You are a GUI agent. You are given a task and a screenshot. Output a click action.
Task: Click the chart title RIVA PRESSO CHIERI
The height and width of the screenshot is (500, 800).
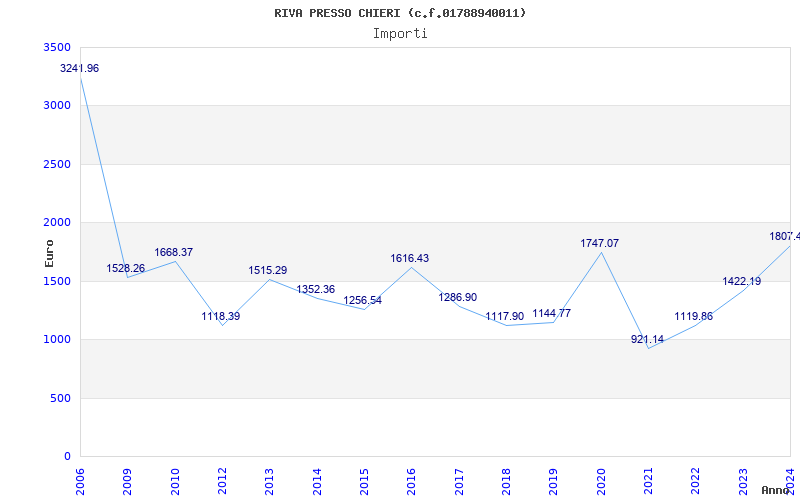coord(400,13)
